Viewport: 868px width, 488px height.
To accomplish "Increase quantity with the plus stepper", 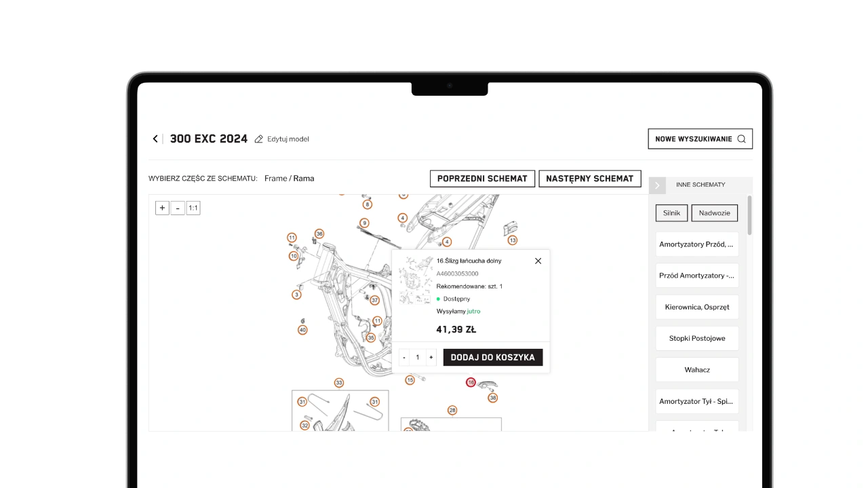I will coord(431,358).
